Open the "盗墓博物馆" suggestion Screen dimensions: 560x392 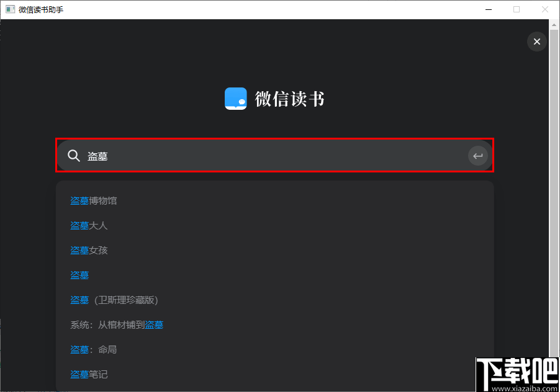pyautogui.click(x=94, y=200)
